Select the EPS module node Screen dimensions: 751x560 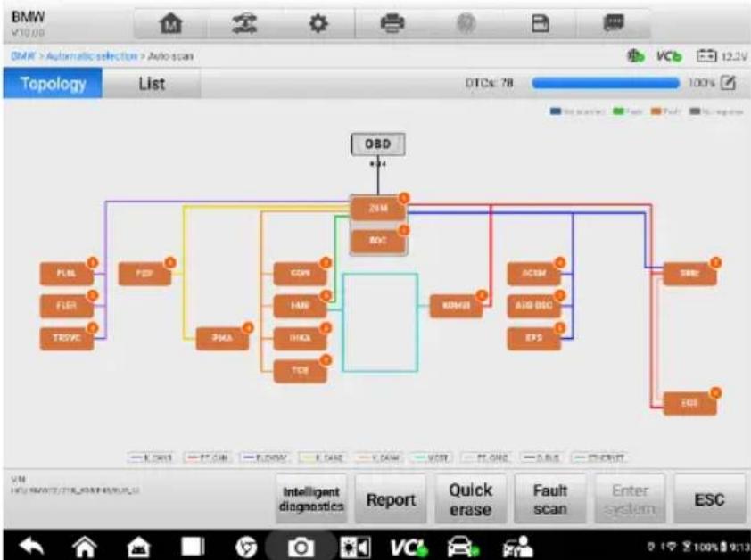(534, 338)
